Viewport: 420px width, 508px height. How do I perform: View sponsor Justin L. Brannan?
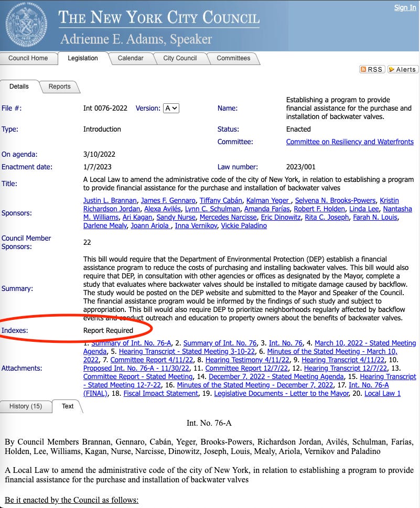110,200
